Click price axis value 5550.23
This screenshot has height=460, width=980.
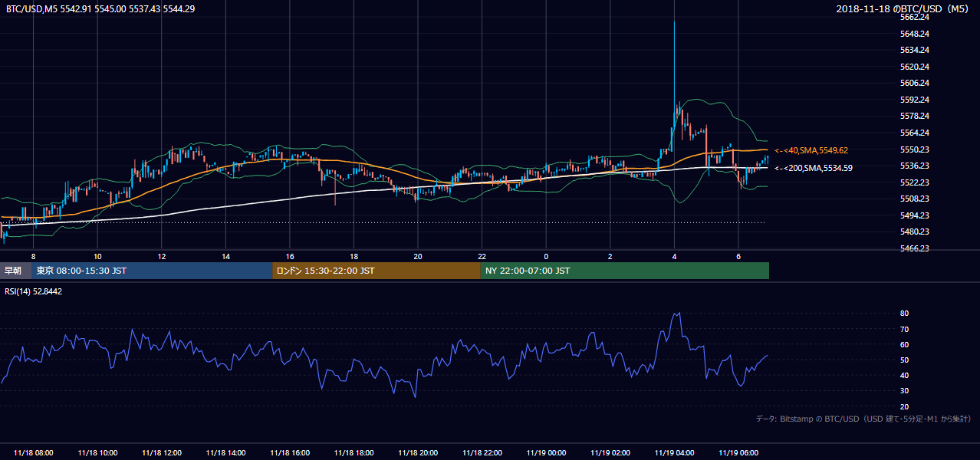pos(915,149)
